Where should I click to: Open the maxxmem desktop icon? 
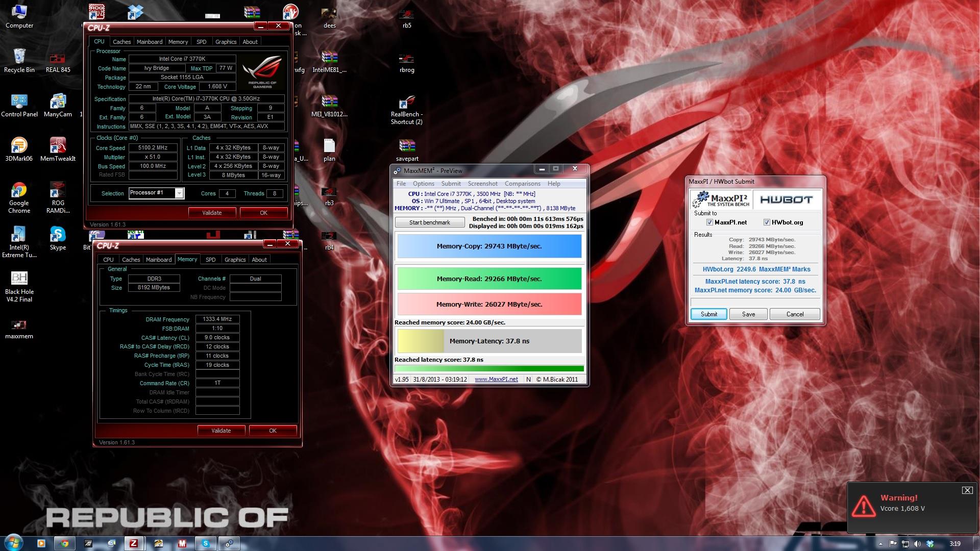coord(19,329)
